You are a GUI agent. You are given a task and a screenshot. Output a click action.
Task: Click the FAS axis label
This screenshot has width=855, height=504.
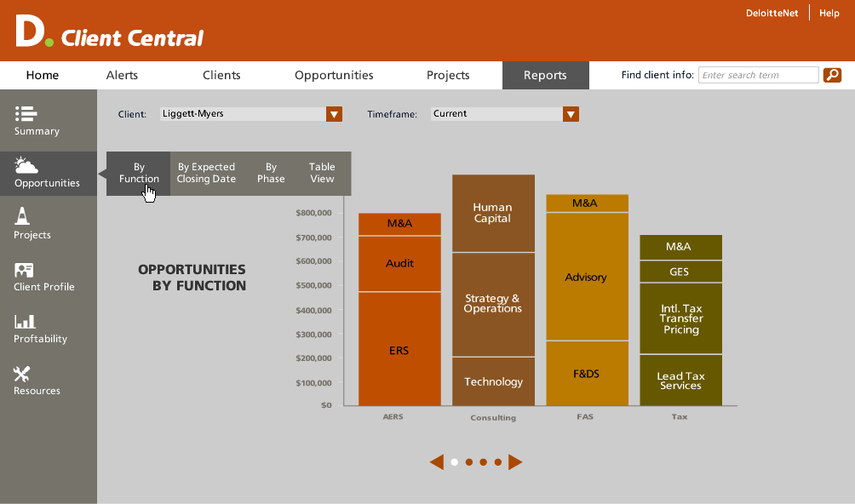585,417
